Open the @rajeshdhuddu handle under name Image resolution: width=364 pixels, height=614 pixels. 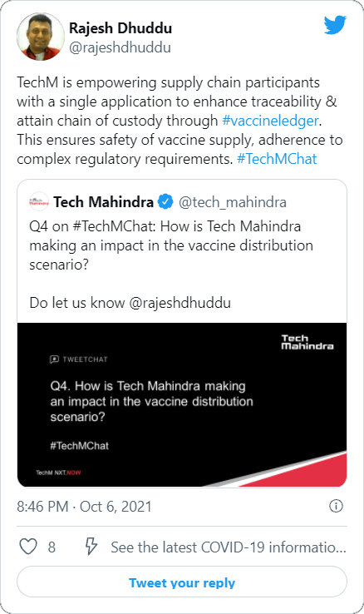(x=120, y=47)
